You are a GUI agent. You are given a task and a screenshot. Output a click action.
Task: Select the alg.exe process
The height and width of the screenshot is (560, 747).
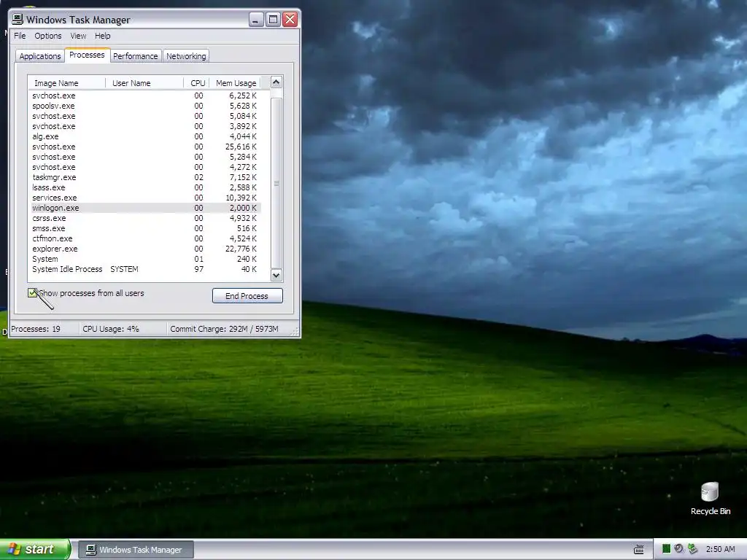[x=145, y=136]
